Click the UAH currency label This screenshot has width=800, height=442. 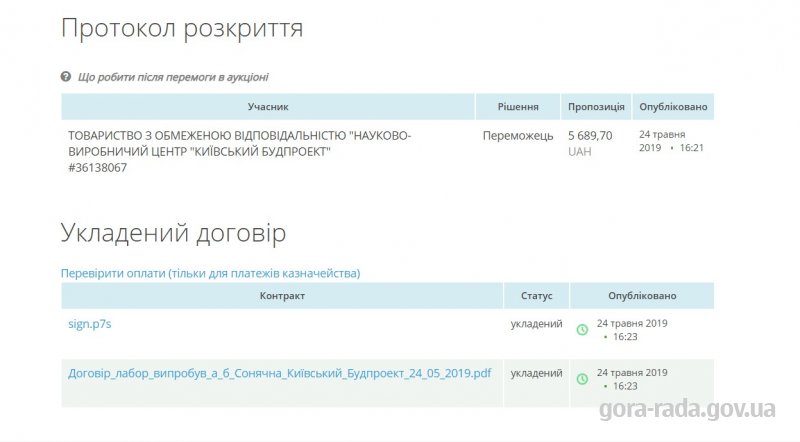580,152
